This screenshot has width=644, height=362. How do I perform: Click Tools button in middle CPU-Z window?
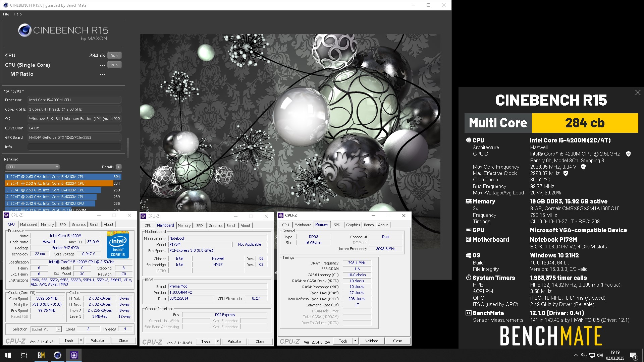(x=206, y=342)
